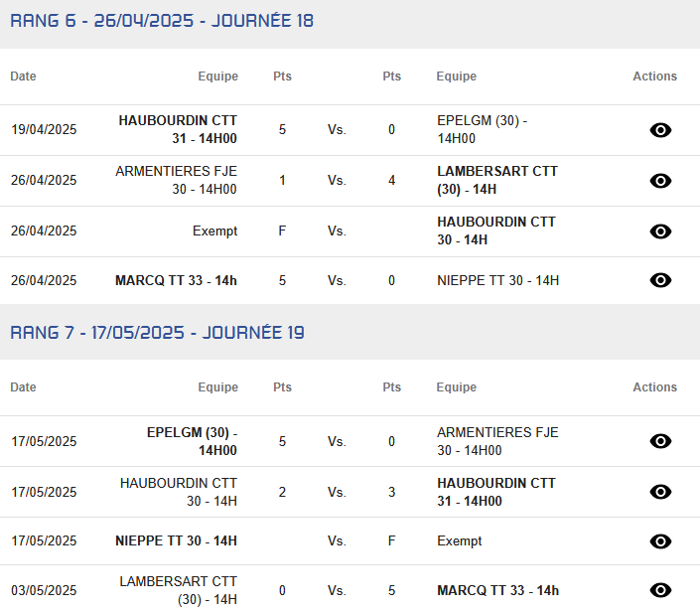Viewport: 700px width, 614px height.
Task: Click MARCQ TT 33 team in Journée 18
Action: 176,280
